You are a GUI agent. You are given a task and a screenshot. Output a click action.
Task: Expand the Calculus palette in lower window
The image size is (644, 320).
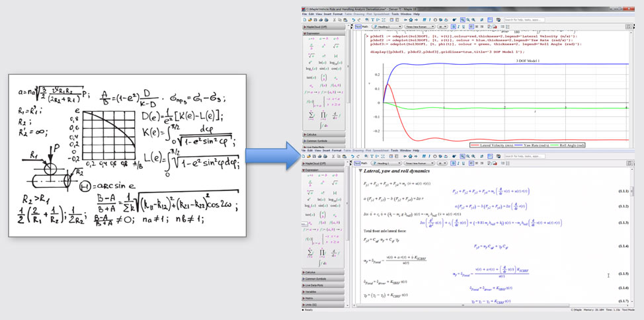click(x=311, y=272)
